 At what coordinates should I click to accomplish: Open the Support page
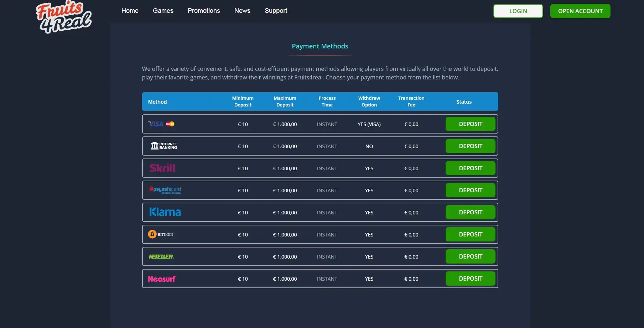[276, 11]
